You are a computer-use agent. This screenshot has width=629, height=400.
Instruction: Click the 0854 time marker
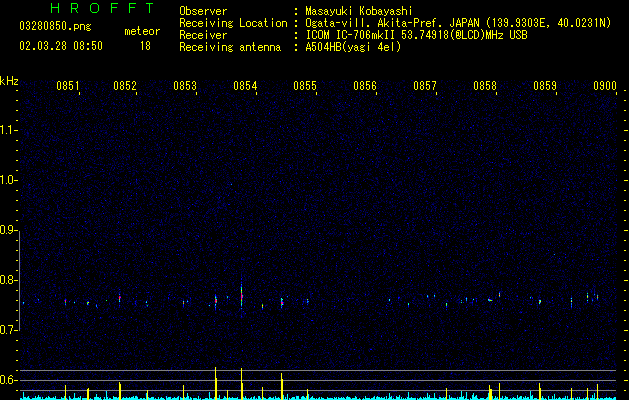245,86
